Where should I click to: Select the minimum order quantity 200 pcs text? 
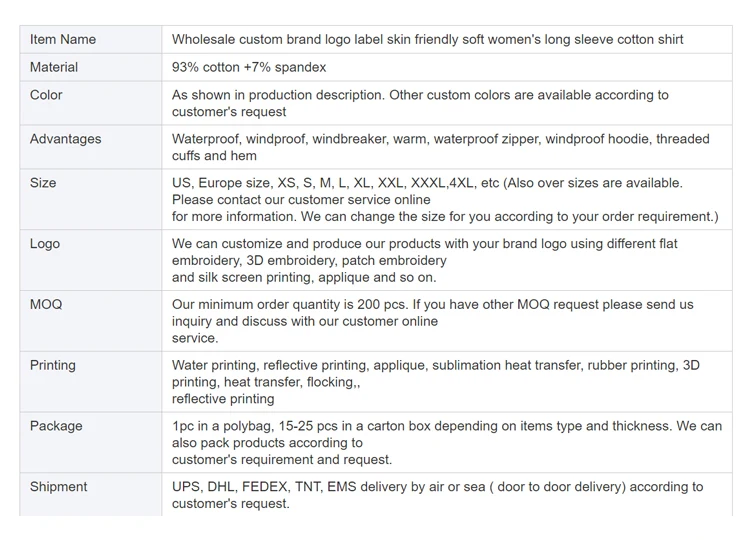[x=432, y=320]
